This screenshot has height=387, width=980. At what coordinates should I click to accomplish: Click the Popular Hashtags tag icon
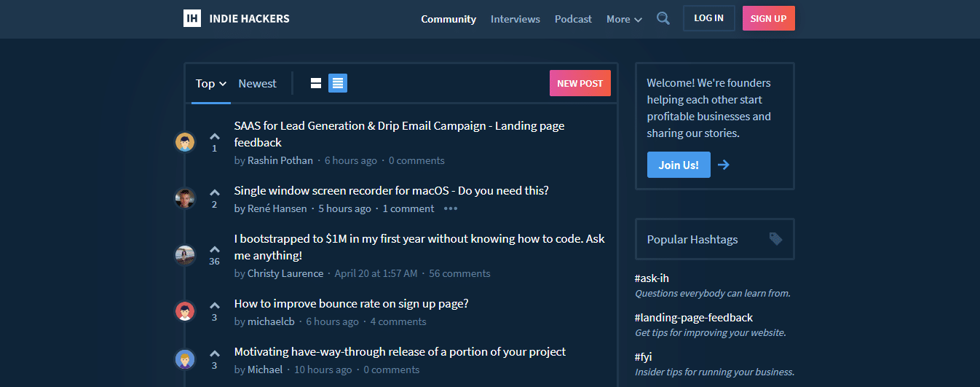click(x=775, y=239)
